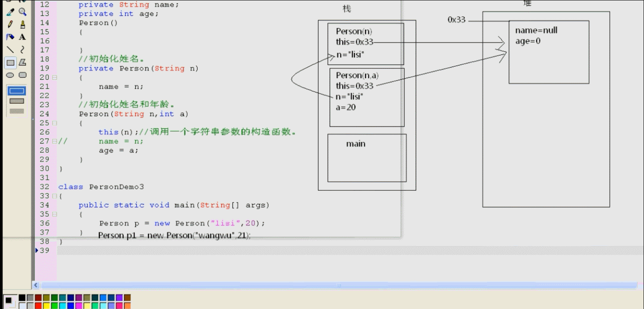Viewport: 644px width, 309px height.
Task: Select the Ellipse shape tool
Action: (11, 75)
